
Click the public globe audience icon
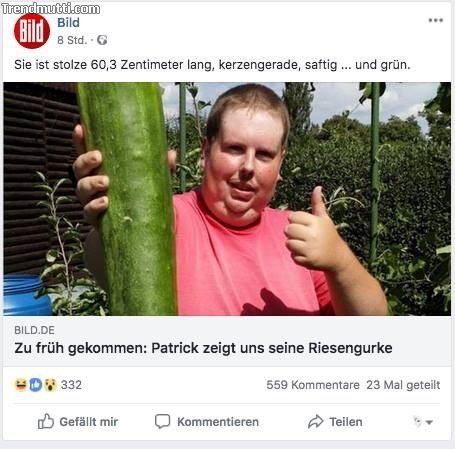102,40
